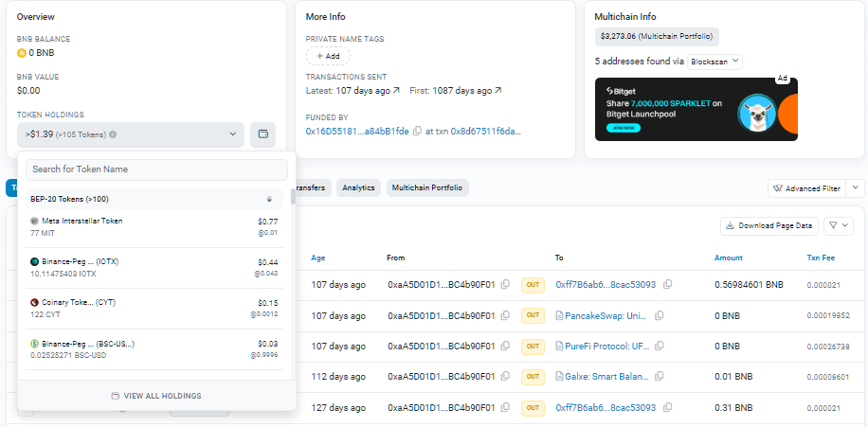Viewport: 868px width, 427px height.
Task: Open the wallet icon beside token holdings
Action: pyautogui.click(x=262, y=134)
